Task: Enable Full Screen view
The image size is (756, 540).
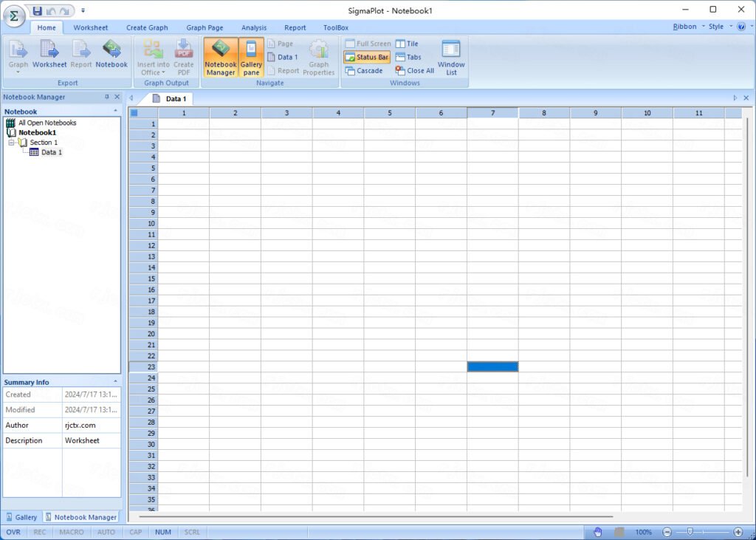Action: [x=368, y=44]
